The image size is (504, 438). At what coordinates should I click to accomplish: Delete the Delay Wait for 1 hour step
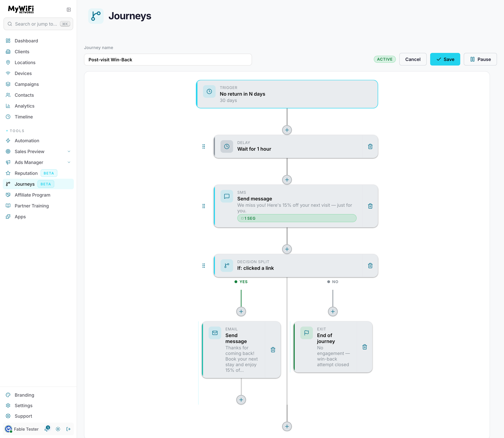pyautogui.click(x=370, y=146)
